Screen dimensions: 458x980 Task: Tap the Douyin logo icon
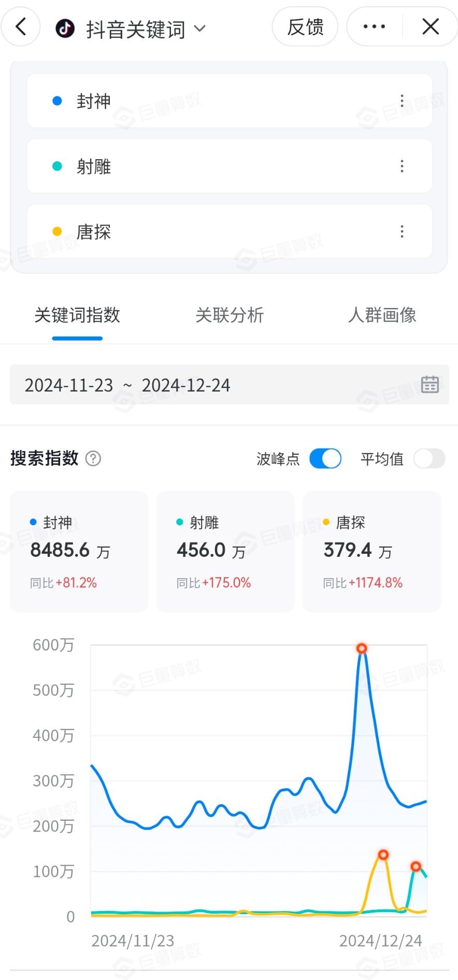[x=65, y=29]
